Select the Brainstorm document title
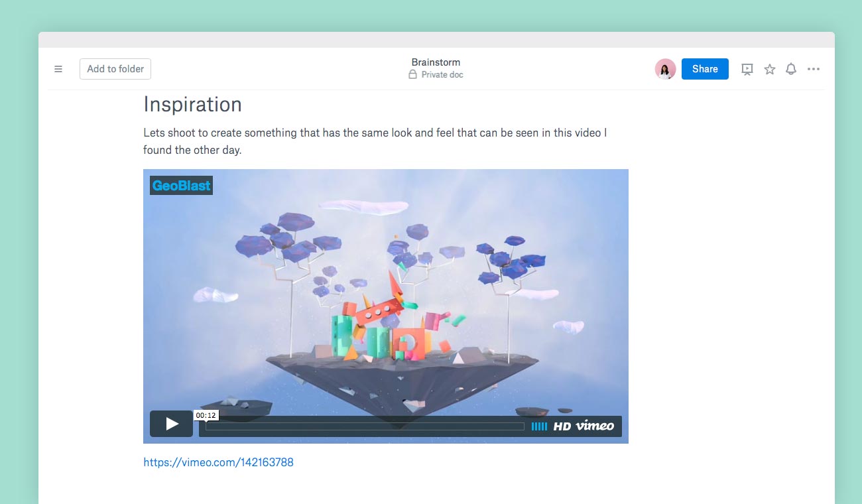The height and width of the screenshot is (504, 862). point(436,62)
